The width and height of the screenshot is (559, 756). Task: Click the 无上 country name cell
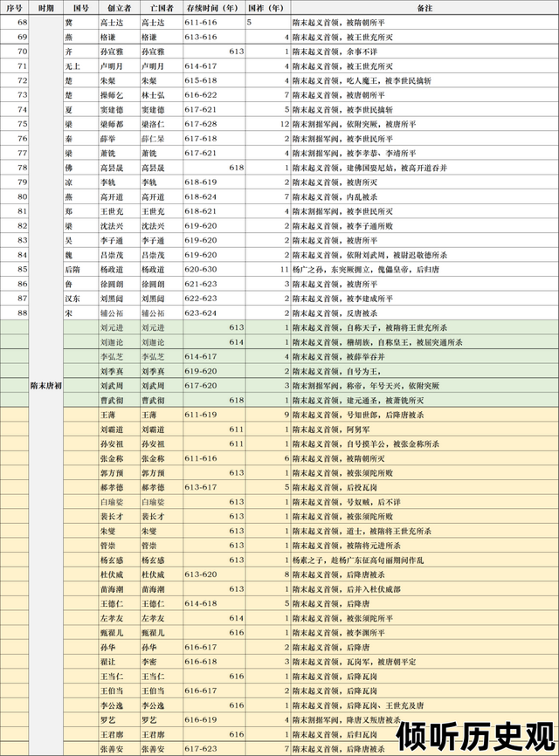81,66
